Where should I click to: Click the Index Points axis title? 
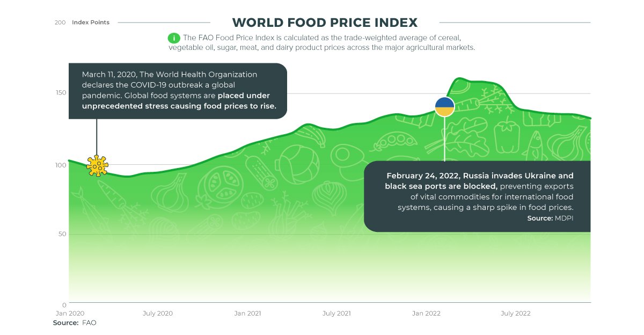click(91, 23)
